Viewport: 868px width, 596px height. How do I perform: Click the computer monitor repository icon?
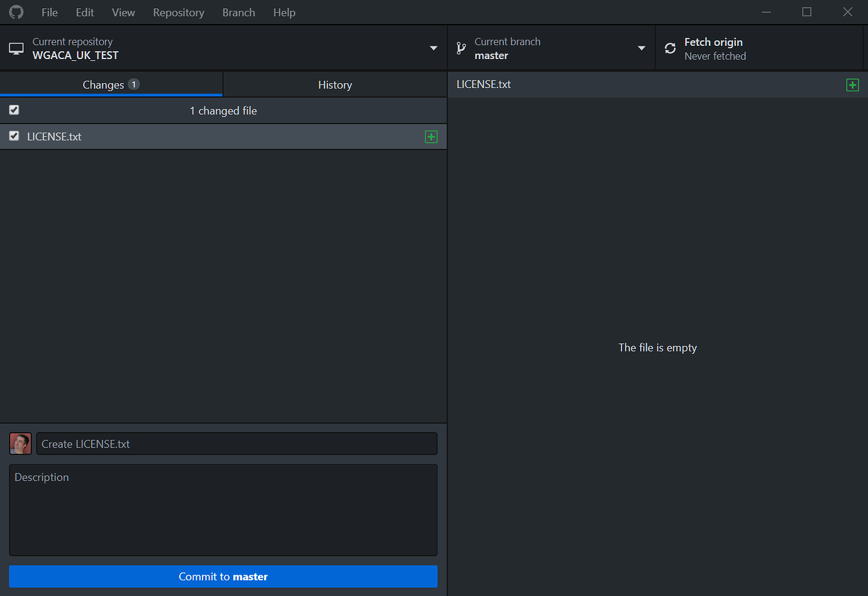(16, 48)
